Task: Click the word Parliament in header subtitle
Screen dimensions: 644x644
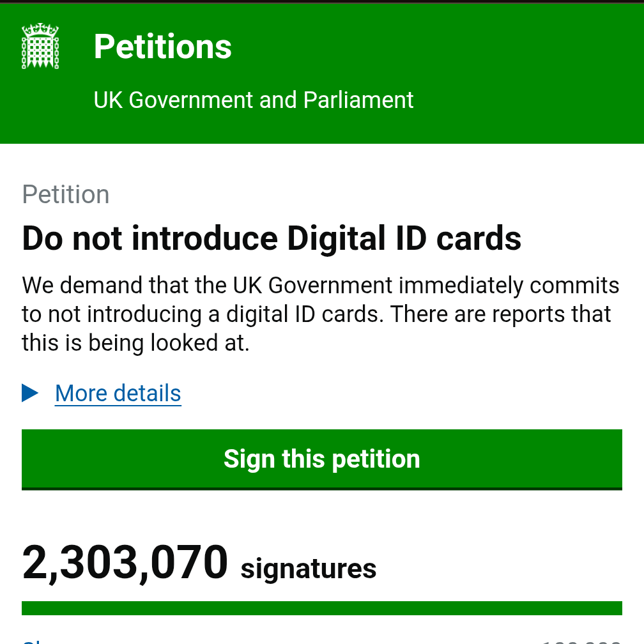Action: click(x=358, y=100)
